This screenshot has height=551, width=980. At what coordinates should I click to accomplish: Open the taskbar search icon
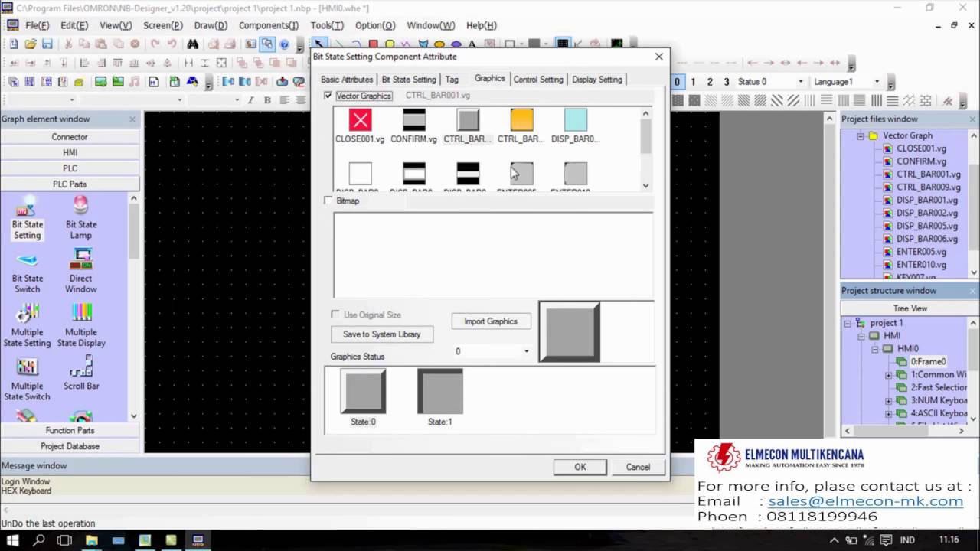click(39, 540)
